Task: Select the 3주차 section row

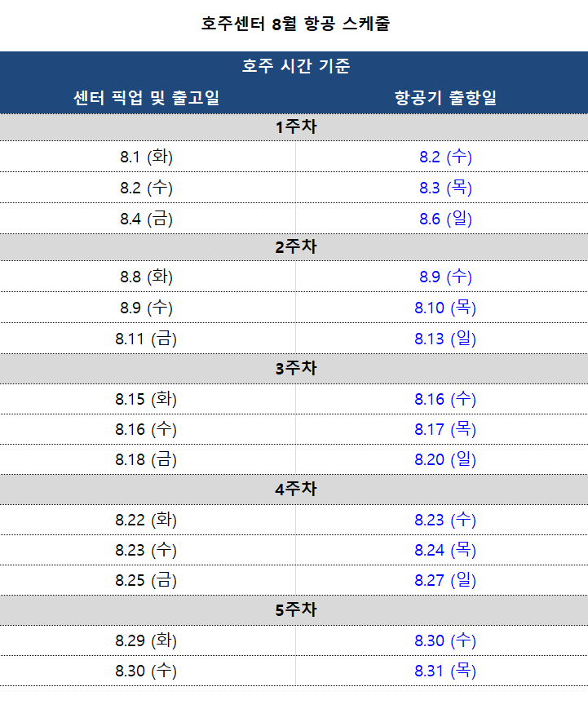Action: (x=294, y=369)
